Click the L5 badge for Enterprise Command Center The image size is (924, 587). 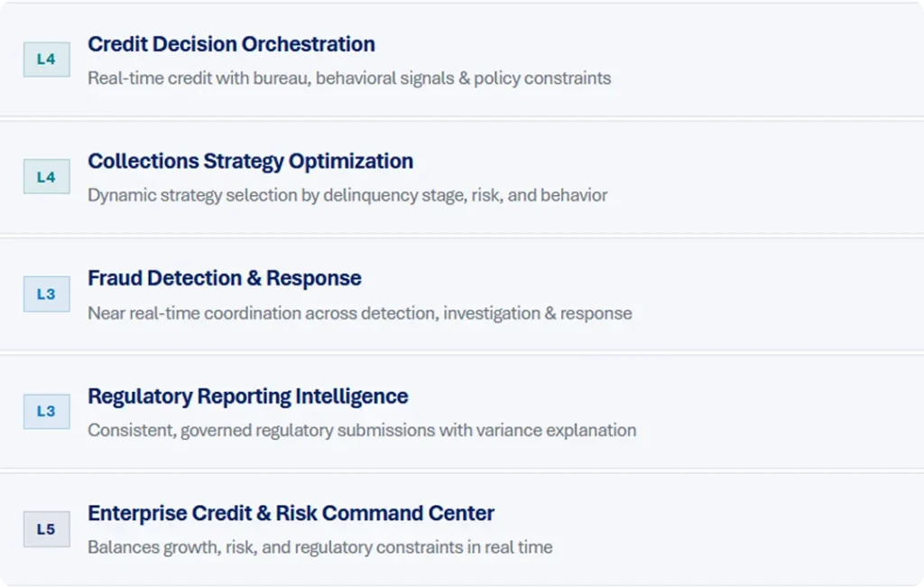(x=46, y=529)
